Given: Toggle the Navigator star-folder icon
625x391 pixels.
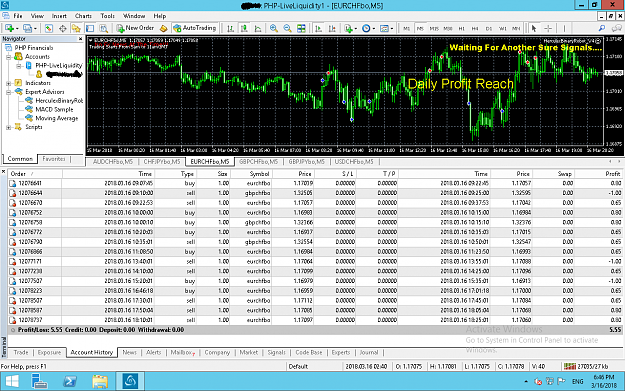Looking at the screenshot, I should coord(76,28).
